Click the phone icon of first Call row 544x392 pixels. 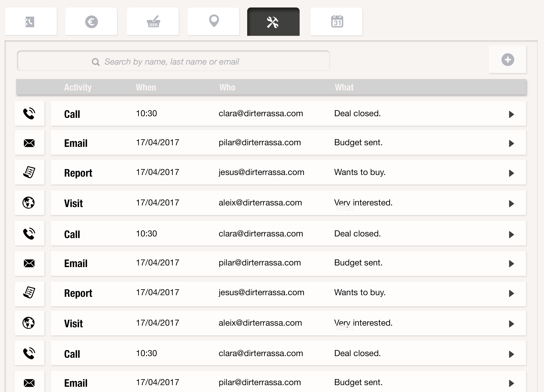(x=30, y=114)
